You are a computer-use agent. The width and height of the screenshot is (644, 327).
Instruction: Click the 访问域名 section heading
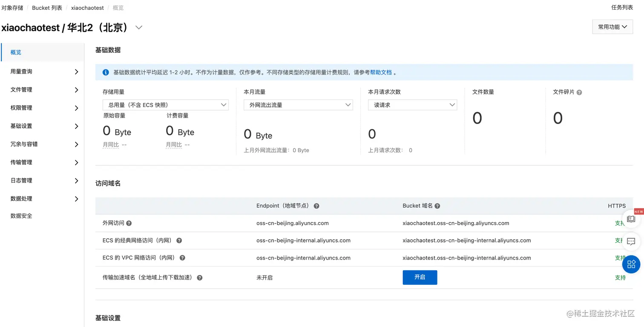point(108,183)
